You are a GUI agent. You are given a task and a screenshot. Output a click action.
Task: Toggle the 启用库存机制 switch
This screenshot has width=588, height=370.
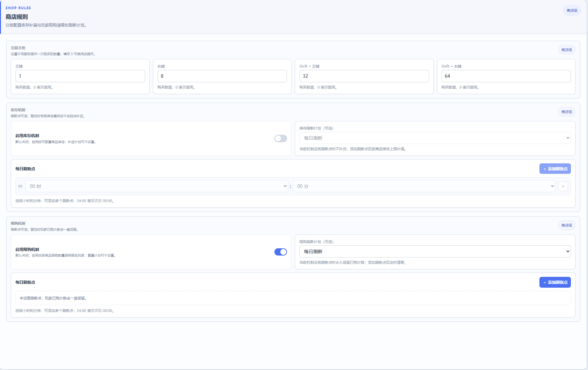tap(281, 138)
